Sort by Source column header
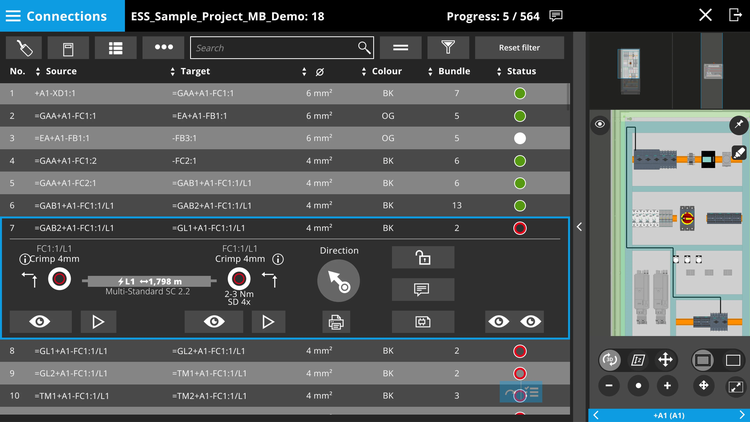750x422 pixels. [x=60, y=72]
